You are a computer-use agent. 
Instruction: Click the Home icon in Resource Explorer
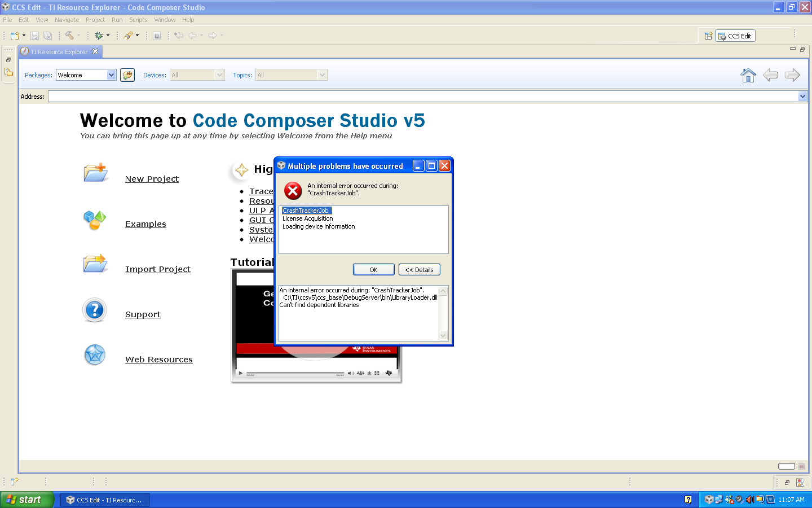point(748,75)
